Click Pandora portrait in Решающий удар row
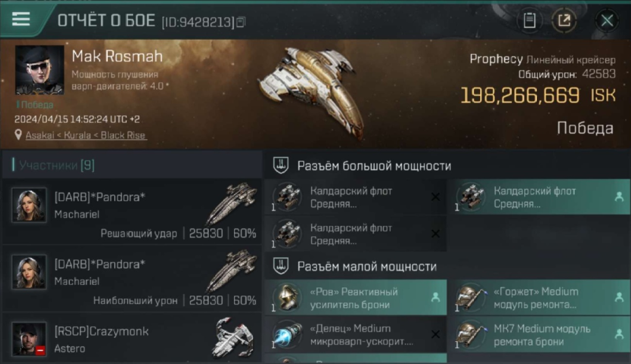631x364 pixels. (x=29, y=205)
